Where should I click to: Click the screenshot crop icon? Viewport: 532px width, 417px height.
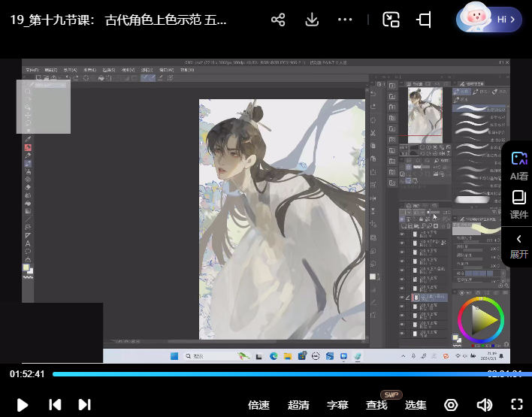tap(424, 20)
